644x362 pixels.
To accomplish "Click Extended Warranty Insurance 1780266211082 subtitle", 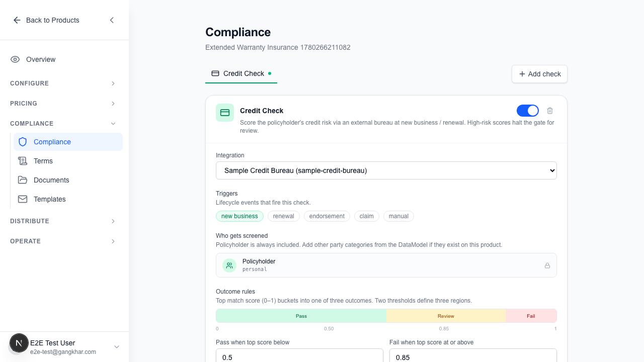I will [278, 47].
